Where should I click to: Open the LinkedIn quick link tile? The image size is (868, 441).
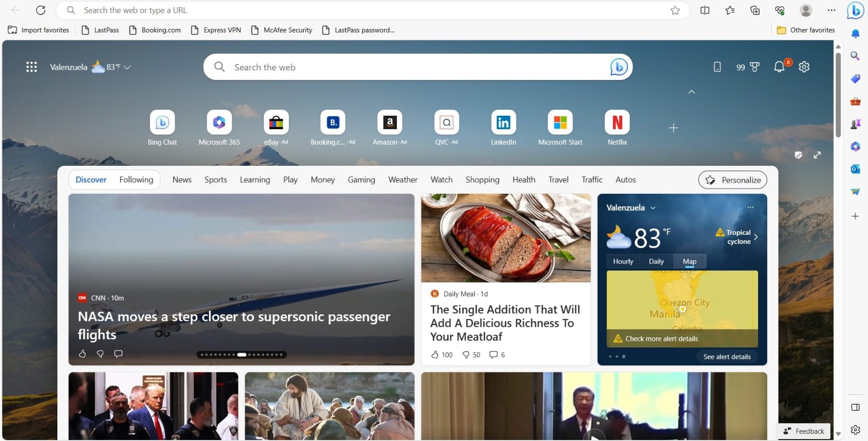(503, 122)
